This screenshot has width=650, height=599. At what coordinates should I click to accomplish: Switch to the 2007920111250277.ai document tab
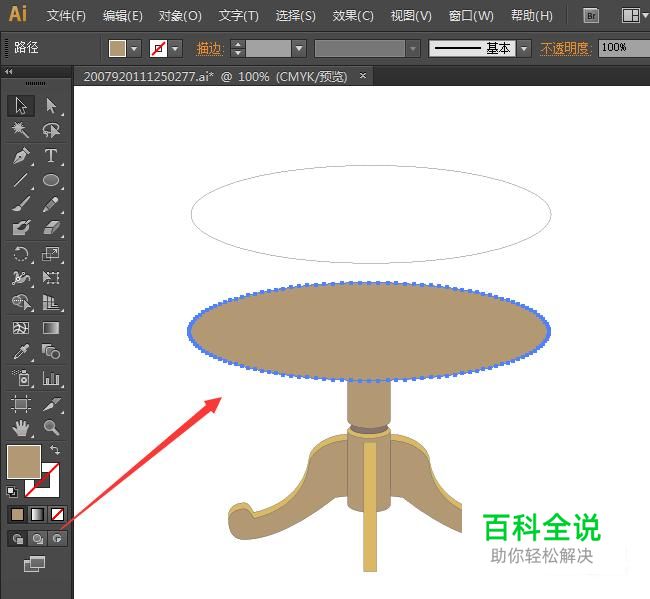[x=216, y=76]
